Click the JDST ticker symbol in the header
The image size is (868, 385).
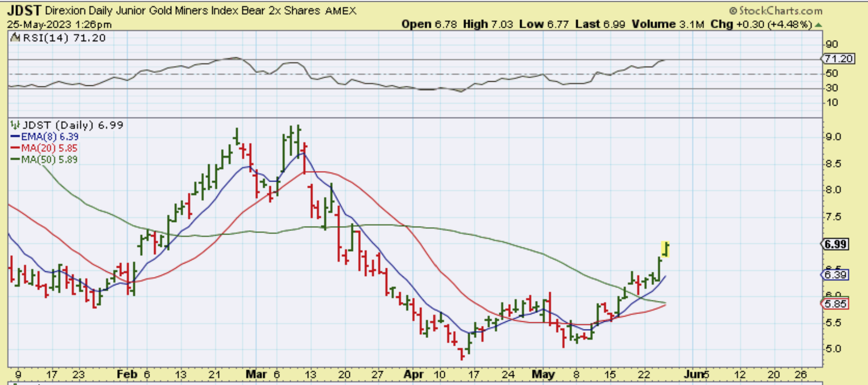click(x=24, y=10)
